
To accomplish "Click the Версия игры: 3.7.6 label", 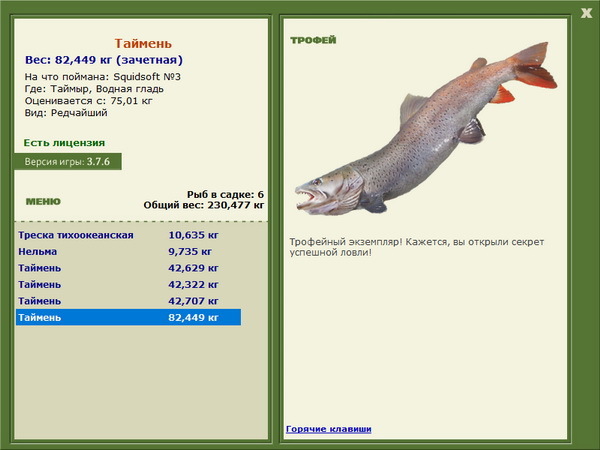I will click(x=68, y=161).
